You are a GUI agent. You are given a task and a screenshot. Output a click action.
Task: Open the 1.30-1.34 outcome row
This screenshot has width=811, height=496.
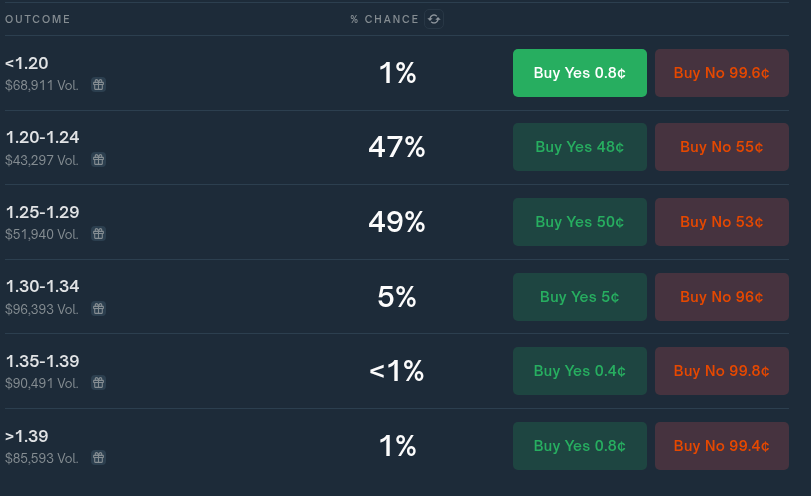397,297
